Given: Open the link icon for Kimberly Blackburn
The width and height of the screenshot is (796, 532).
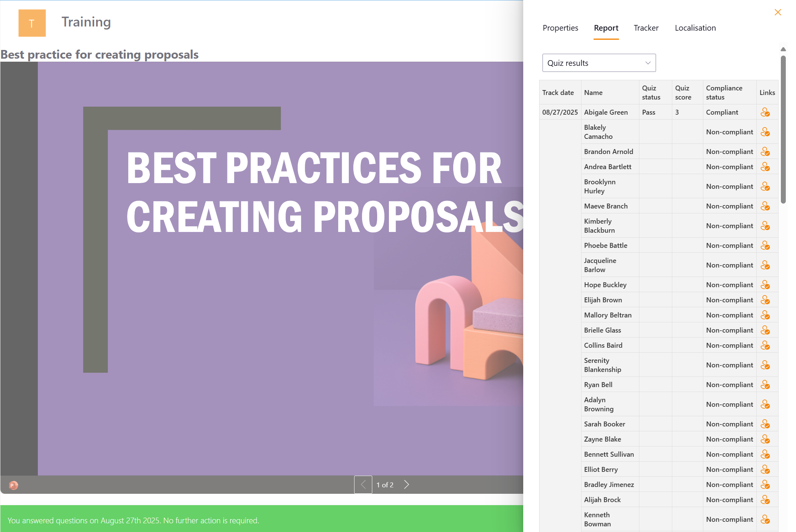Looking at the screenshot, I should click(765, 226).
